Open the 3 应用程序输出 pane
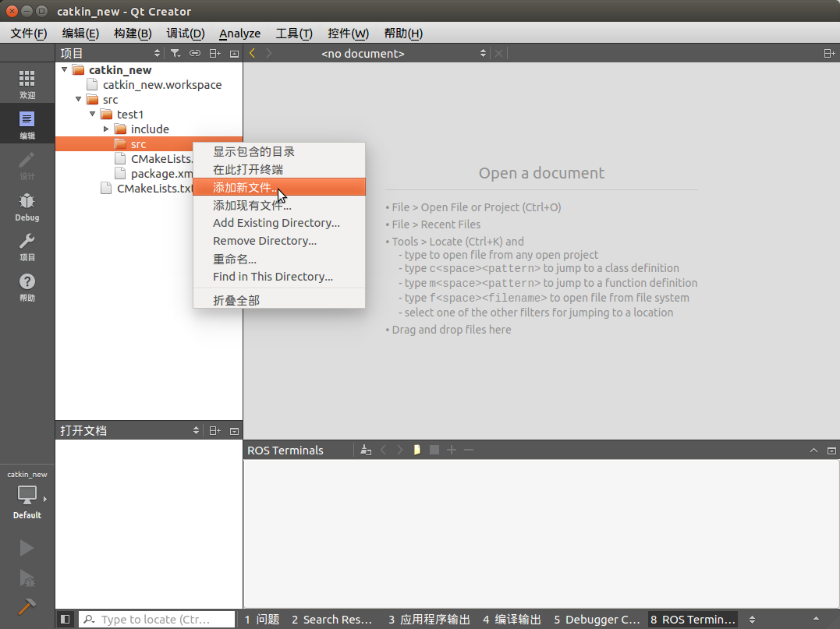The width and height of the screenshot is (840, 629). coord(429,620)
